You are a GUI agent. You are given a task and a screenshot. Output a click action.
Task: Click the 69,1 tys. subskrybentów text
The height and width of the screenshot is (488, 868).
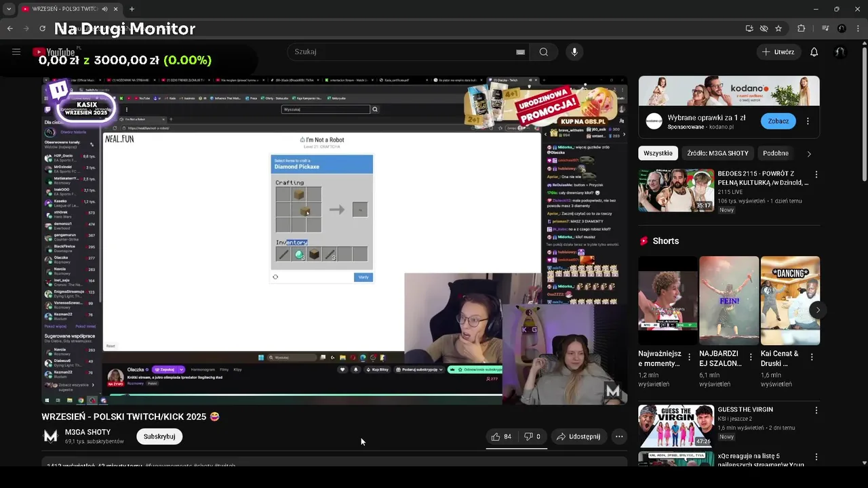[x=94, y=441]
